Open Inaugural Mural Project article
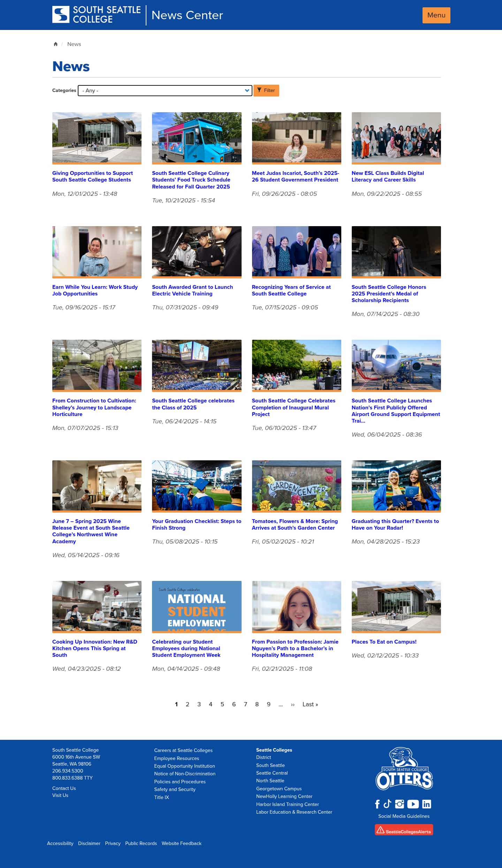 [x=294, y=407]
